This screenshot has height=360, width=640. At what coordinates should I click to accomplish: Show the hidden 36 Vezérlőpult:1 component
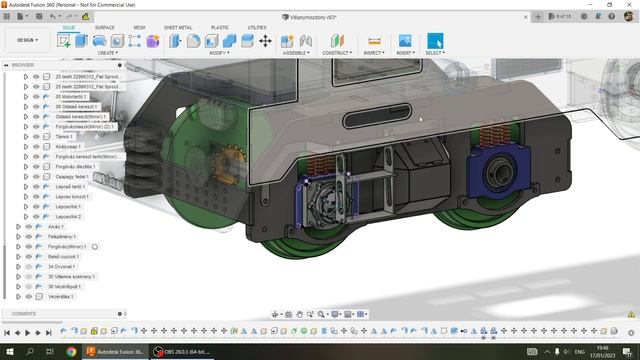click(x=29, y=287)
